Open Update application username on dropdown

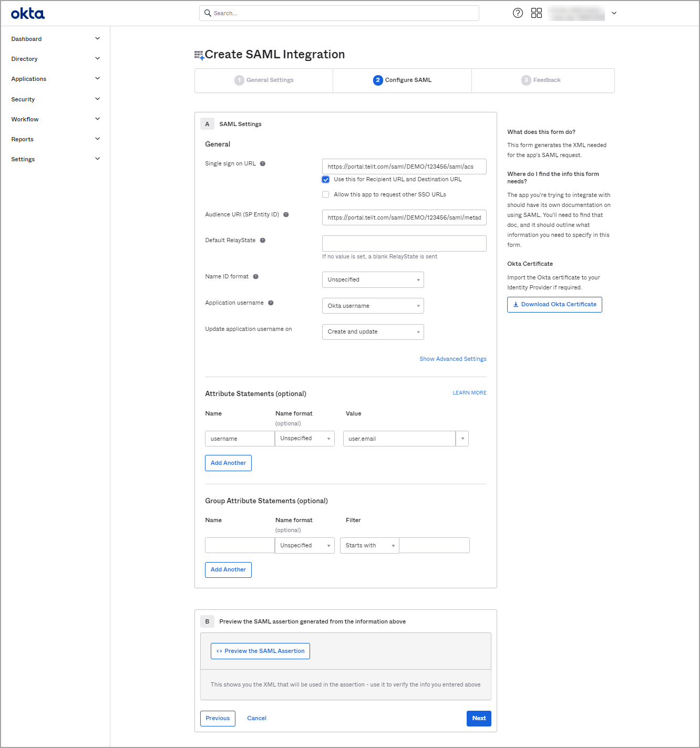click(x=373, y=332)
